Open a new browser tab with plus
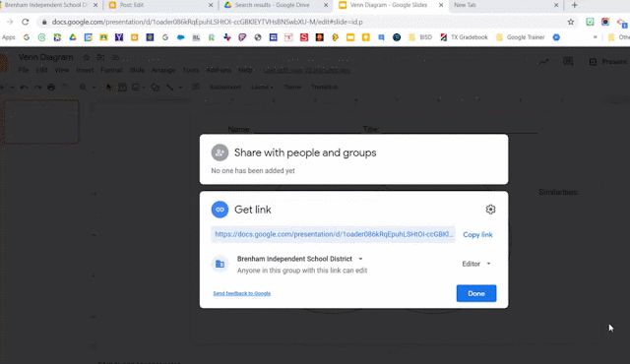 click(x=575, y=5)
